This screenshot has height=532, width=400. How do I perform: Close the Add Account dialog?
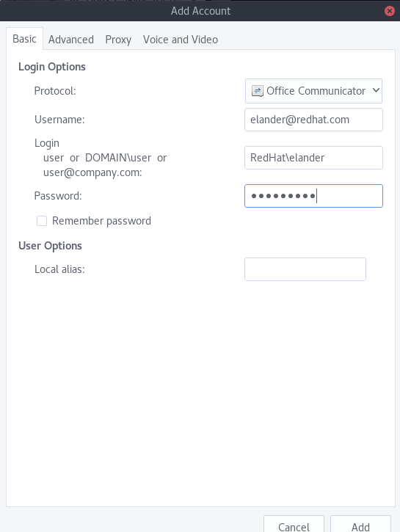pyautogui.click(x=390, y=11)
